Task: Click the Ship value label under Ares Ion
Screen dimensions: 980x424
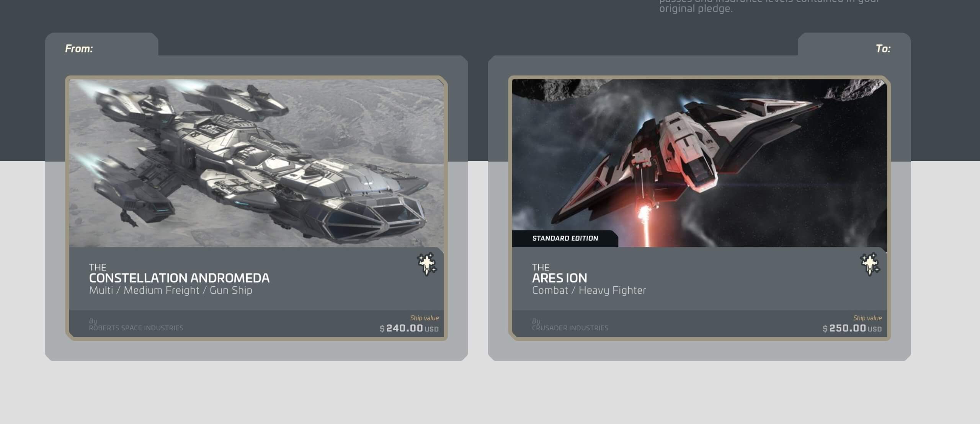Action: [x=867, y=318]
